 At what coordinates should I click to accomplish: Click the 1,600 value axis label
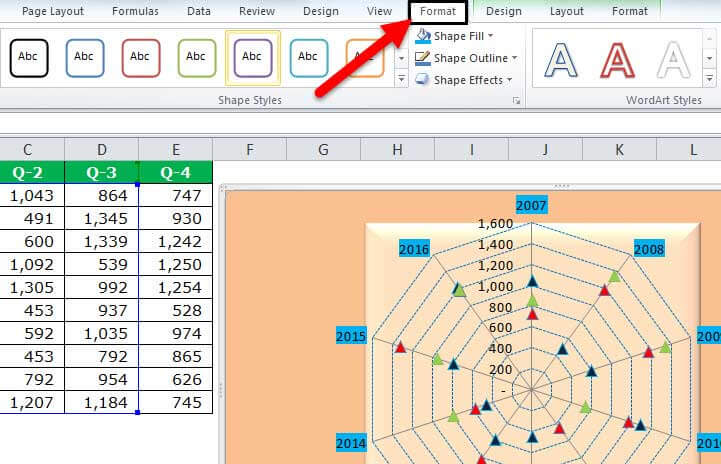pos(495,224)
